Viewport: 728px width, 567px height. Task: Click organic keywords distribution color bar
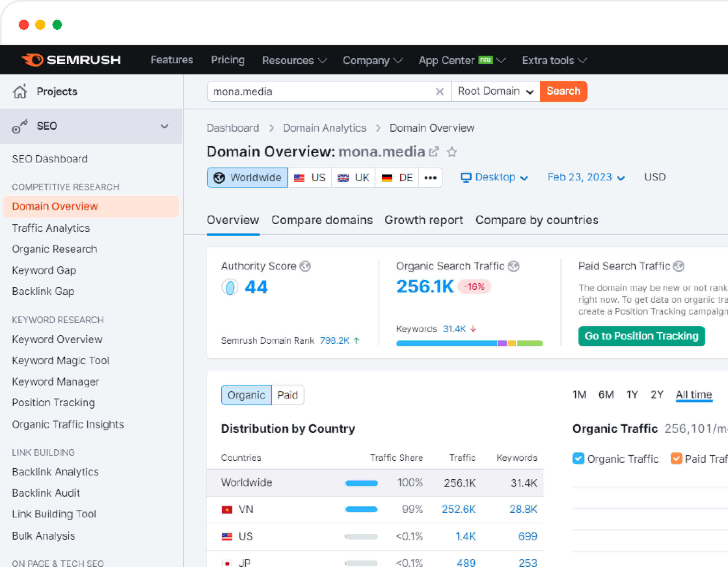(469, 344)
